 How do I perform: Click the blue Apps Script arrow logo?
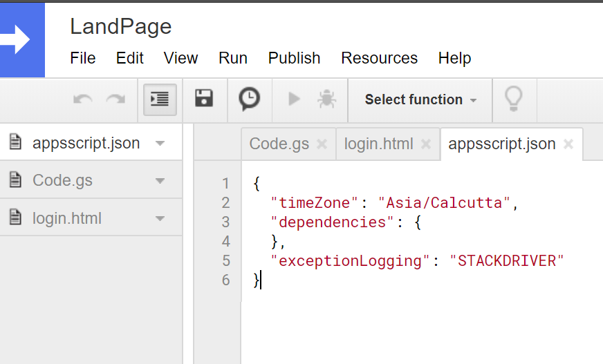(x=22, y=40)
